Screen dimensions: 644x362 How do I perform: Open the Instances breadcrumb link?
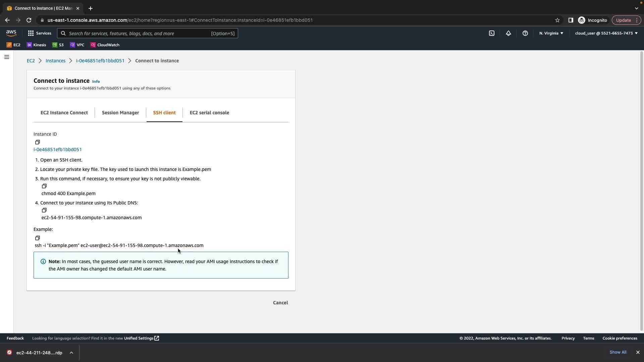(55, 61)
